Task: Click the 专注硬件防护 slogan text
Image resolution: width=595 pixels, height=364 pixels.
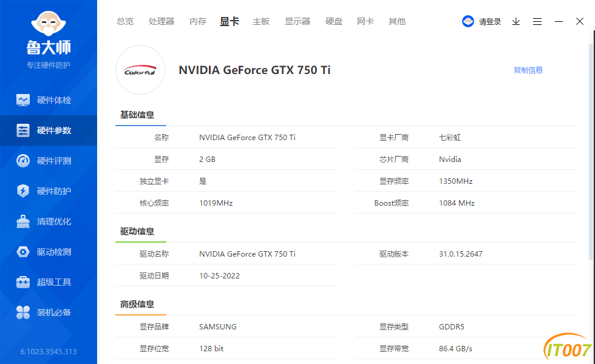Action: tap(49, 66)
